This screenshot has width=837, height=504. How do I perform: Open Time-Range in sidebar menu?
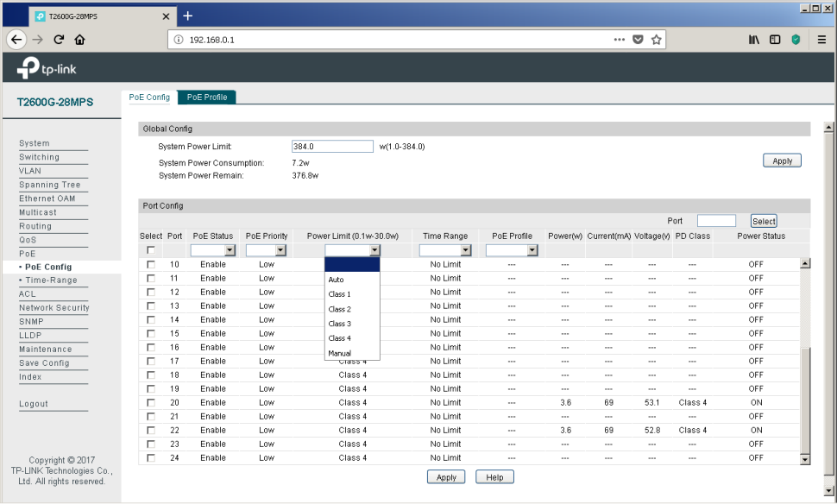pyautogui.click(x=51, y=280)
